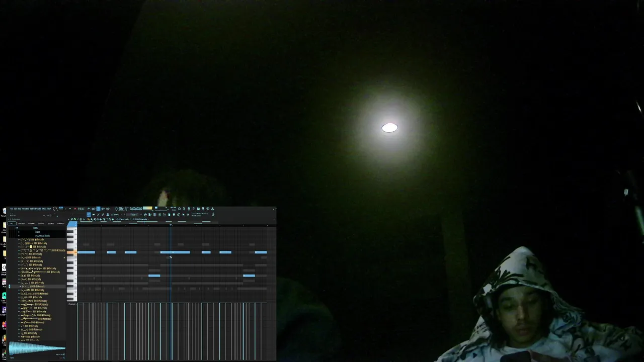644x362 pixels.
Task: Select the (o.o) 808 @thecody sample
Action: coord(30,276)
